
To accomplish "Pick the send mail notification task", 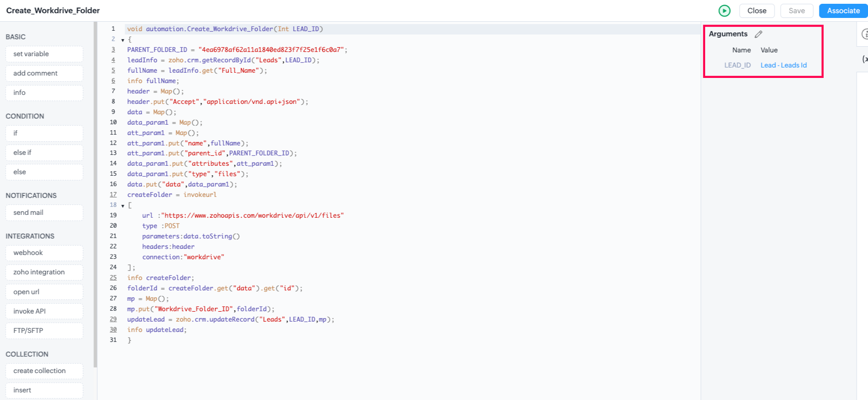I will (x=44, y=213).
